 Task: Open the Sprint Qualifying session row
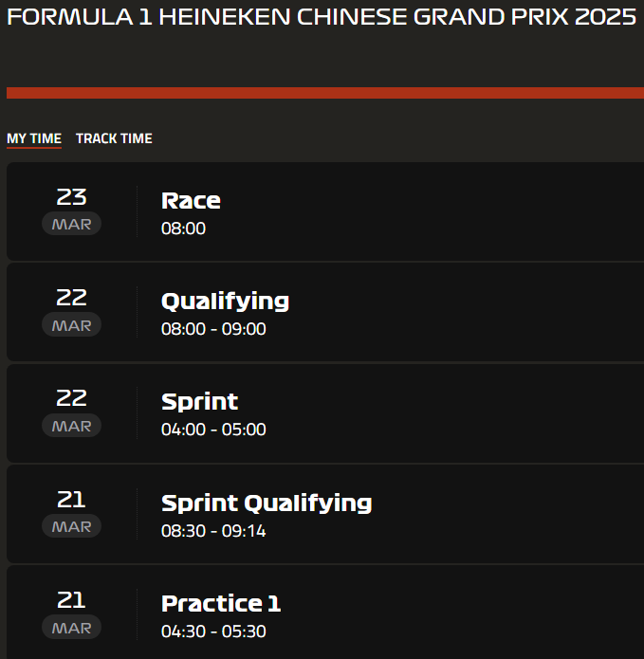tap(325, 514)
